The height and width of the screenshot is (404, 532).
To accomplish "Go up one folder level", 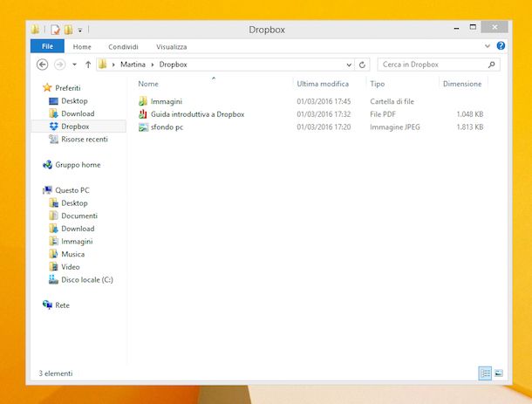I will tap(88, 65).
